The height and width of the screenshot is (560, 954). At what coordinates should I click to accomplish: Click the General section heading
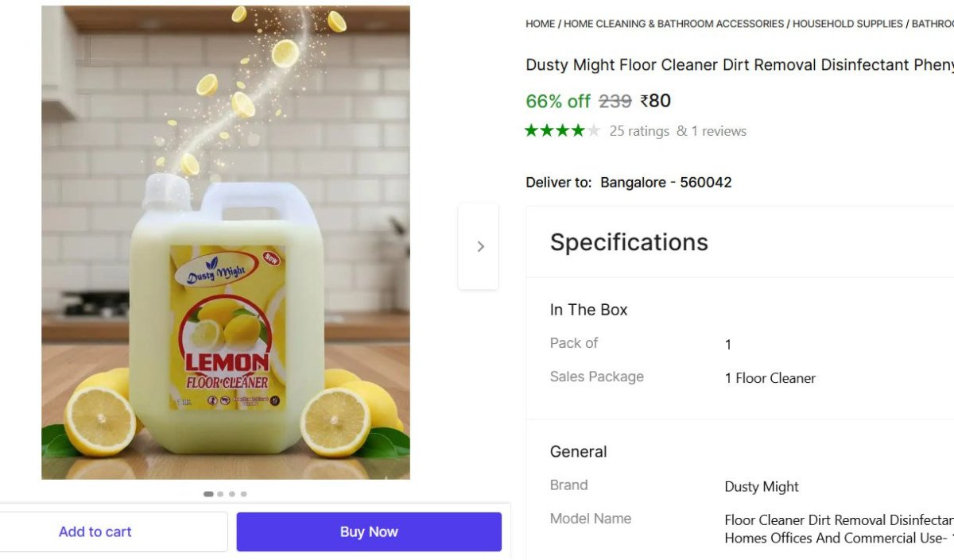point(578,451)
